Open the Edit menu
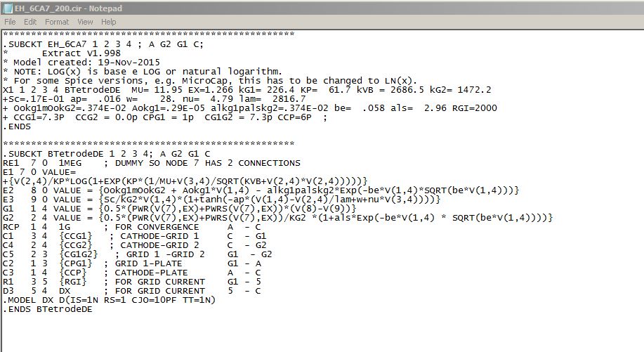 (x=30, y=22)
